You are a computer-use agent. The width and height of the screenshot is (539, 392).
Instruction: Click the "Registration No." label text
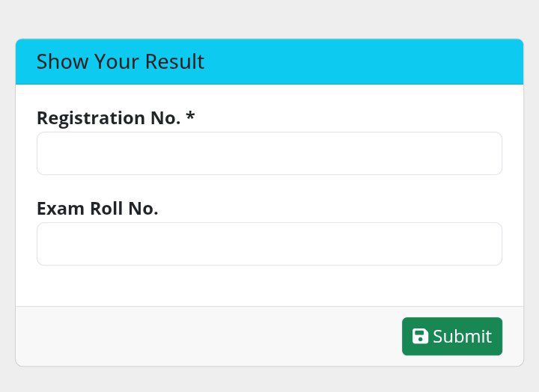(109, 118)
